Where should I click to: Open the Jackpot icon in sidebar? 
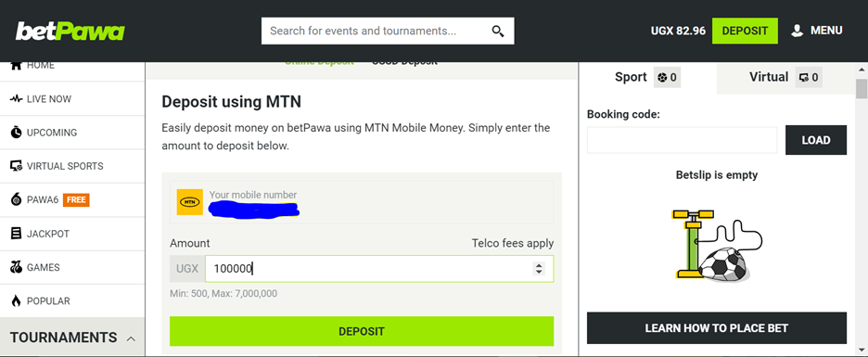click(16, 234)
